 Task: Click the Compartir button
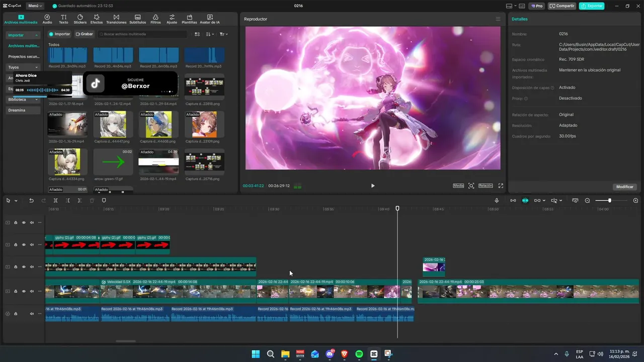pyautogui.click(x=562, y=6)
